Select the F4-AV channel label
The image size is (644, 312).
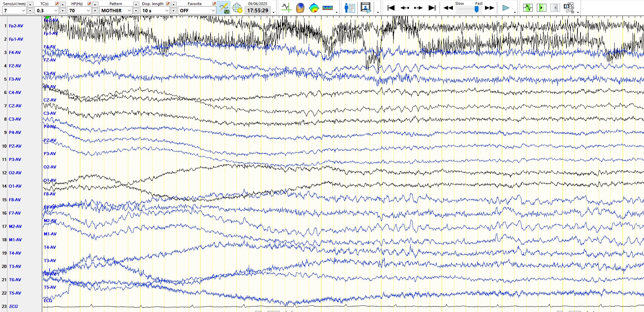click(x=15, y=53)
